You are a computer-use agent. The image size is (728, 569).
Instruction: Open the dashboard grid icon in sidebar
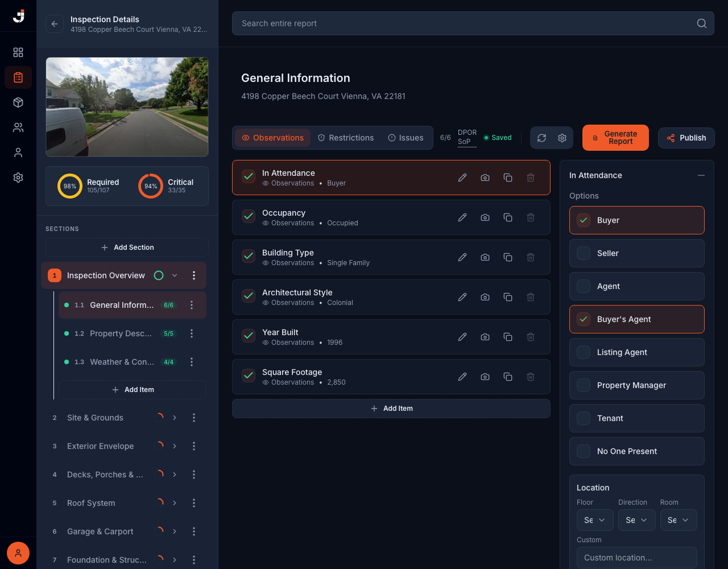tap(18, 52)
